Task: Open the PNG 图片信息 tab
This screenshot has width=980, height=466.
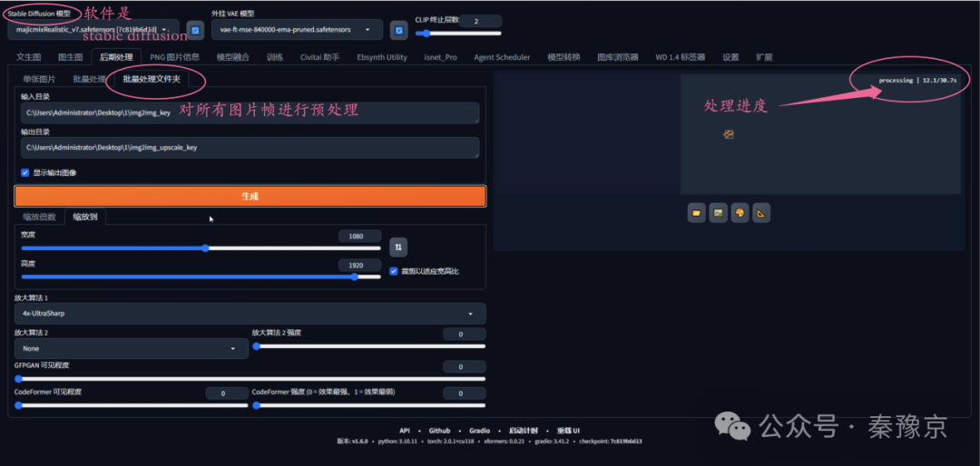Action: pyautogui.click(x=175, y=57)
